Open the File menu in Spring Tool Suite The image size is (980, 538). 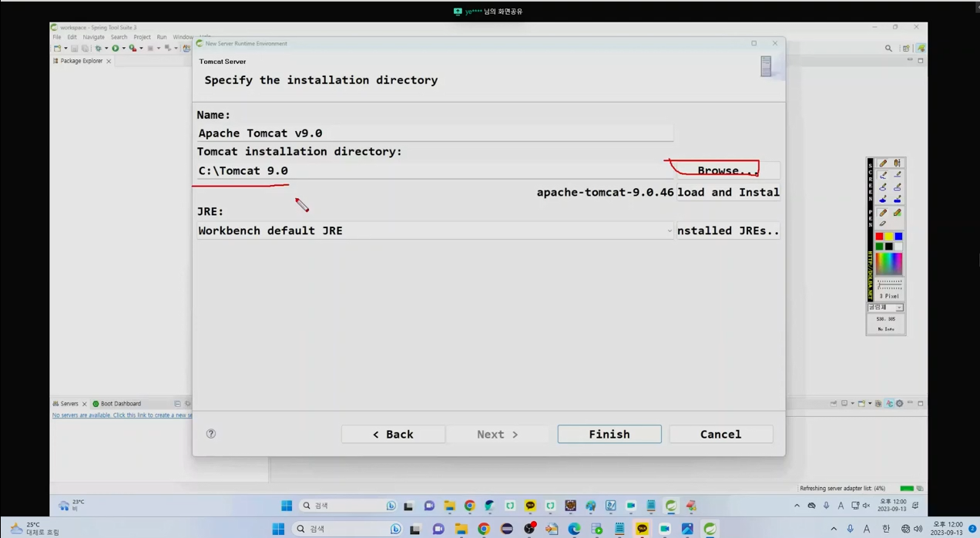[57, 37]
